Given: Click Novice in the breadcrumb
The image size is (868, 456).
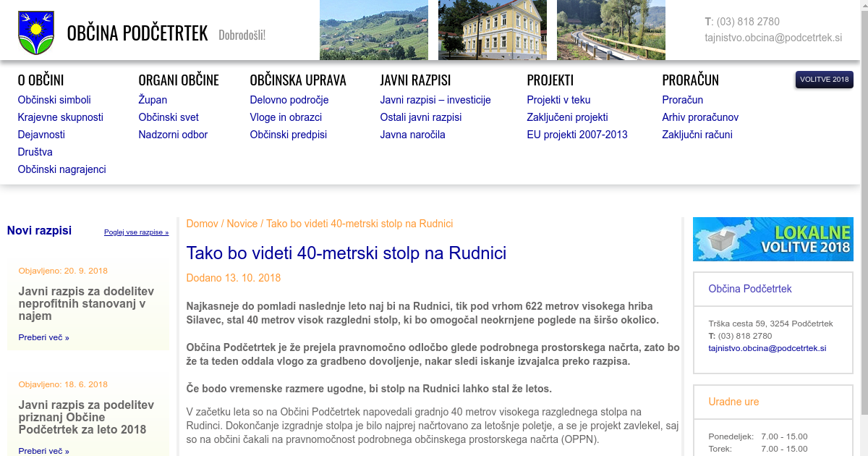Looking at the screenshot, I should point(242,224).
